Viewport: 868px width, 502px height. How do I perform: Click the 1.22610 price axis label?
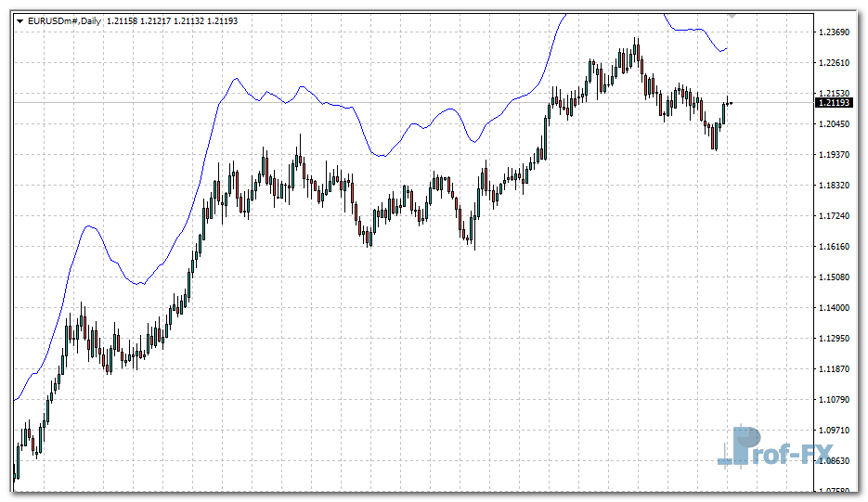[836, 63]
